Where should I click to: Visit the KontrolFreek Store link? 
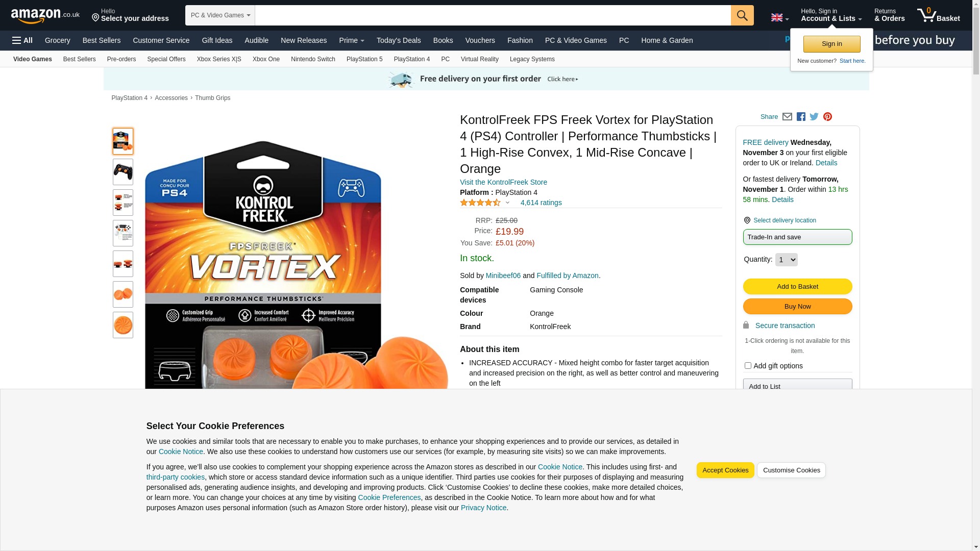click(503, 182)
